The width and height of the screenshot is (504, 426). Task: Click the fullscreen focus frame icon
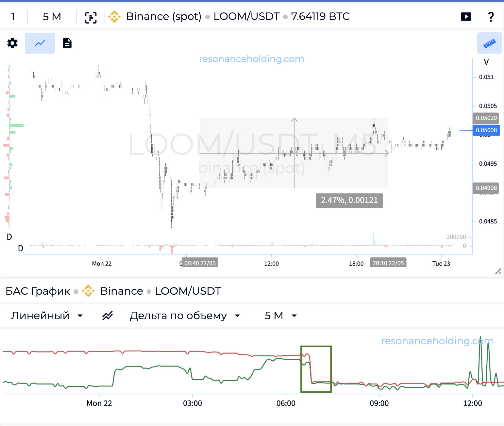pyautogui.click(x=91, y=17)
